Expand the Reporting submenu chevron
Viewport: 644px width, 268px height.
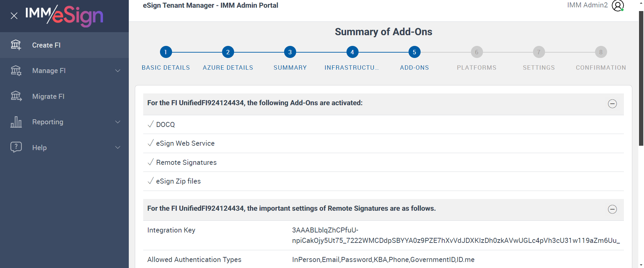click(118, 122)
